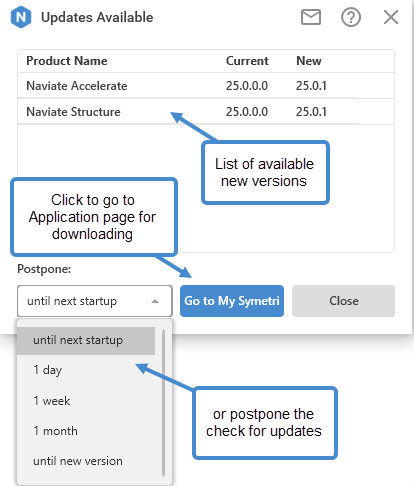Select 'until new version' option
This screenshot has width=414, height=486.
[x=86, y=461]
